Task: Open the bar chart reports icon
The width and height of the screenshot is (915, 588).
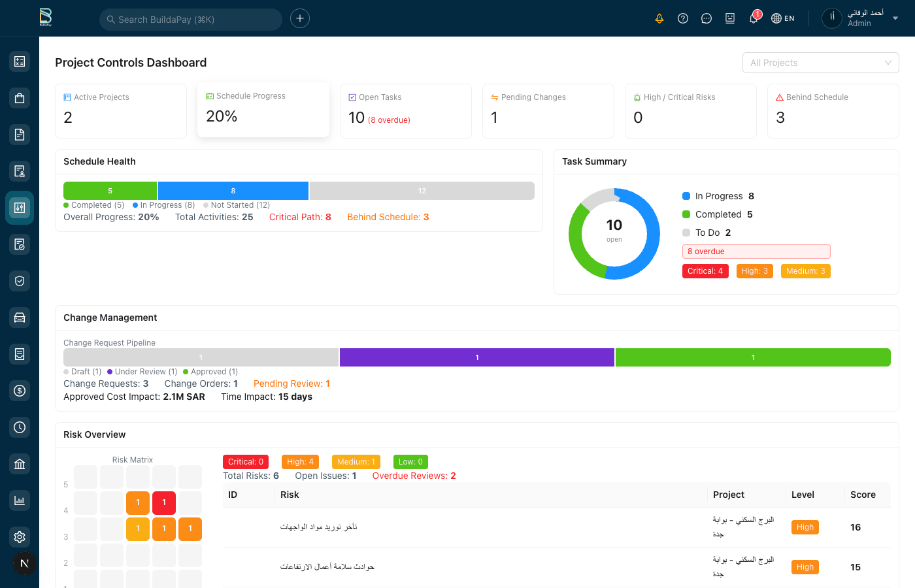Action: tap(19, 500)
